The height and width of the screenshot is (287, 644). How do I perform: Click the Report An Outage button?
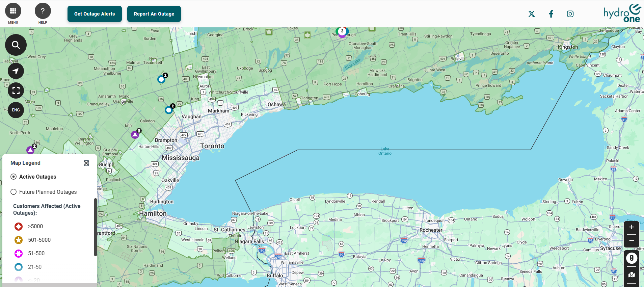154,14
